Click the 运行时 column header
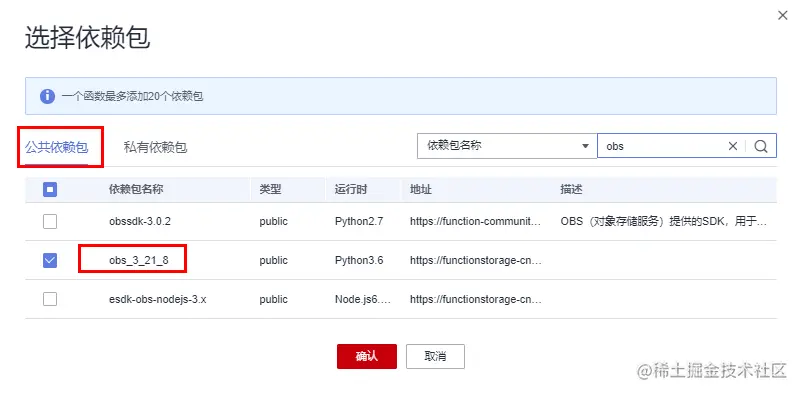This screenshot has height=394, width=801. tap(351, 190)
